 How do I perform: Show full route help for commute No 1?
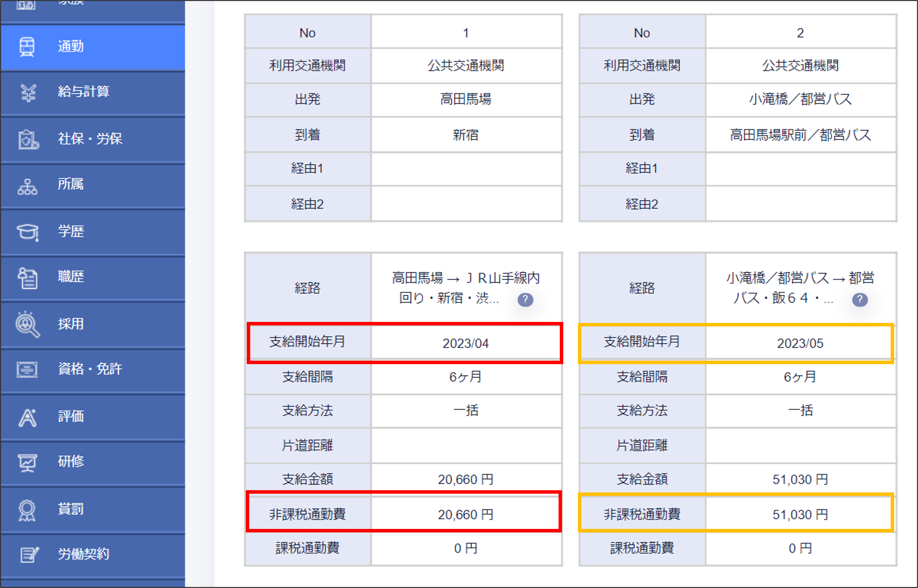525,300
